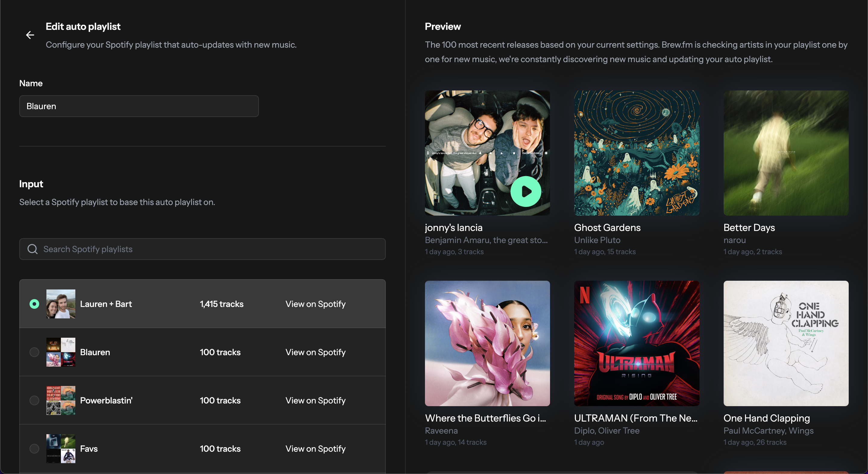The width and height of the screenshot is (868, 474).
Task: Click the '1 day ago, 2 tracks' label
Action: (753, 252)
